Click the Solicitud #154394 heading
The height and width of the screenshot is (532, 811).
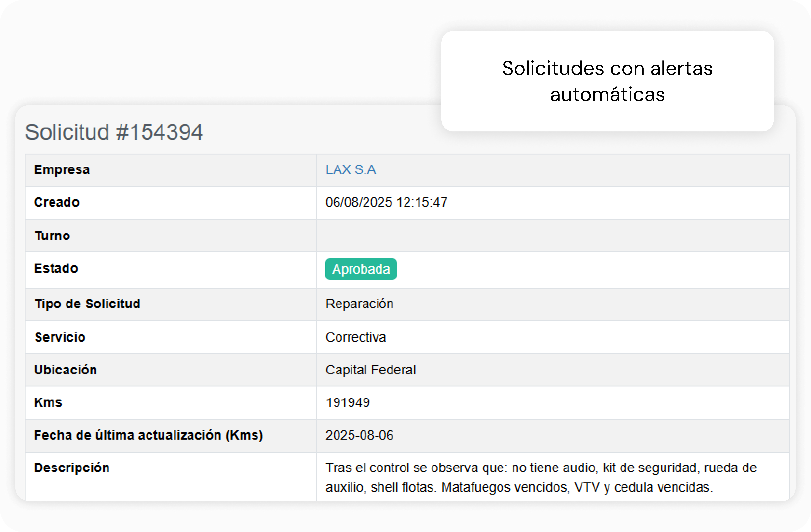pos(114,132)
